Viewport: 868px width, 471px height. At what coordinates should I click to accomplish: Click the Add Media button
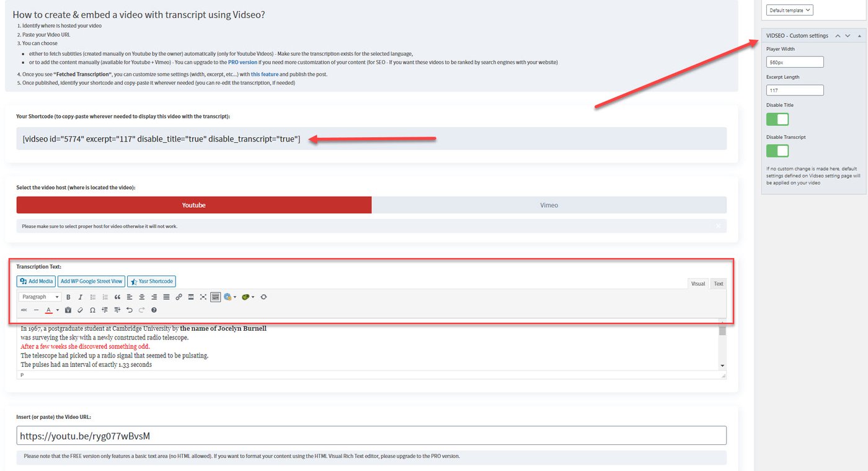pyautogui.click(x=35, y=281)
